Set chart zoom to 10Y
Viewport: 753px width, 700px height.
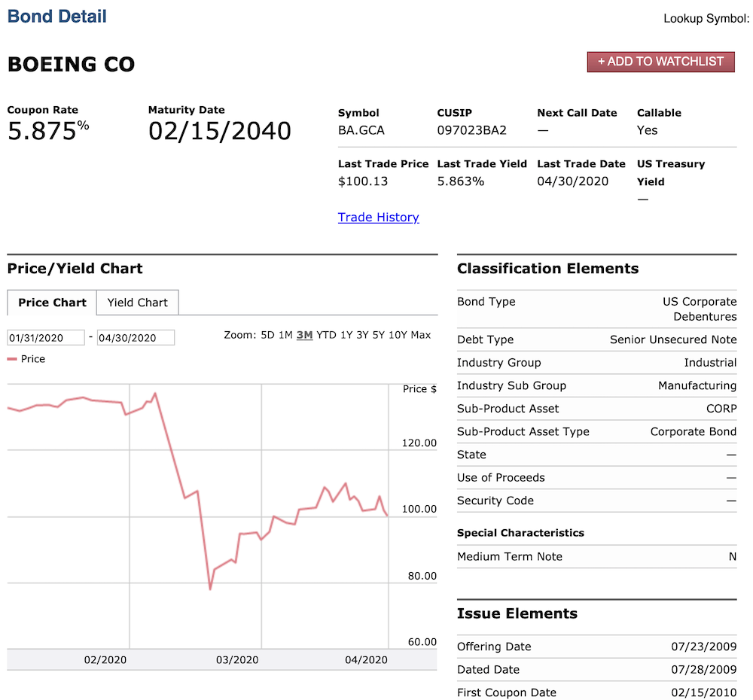pos(398,335)
